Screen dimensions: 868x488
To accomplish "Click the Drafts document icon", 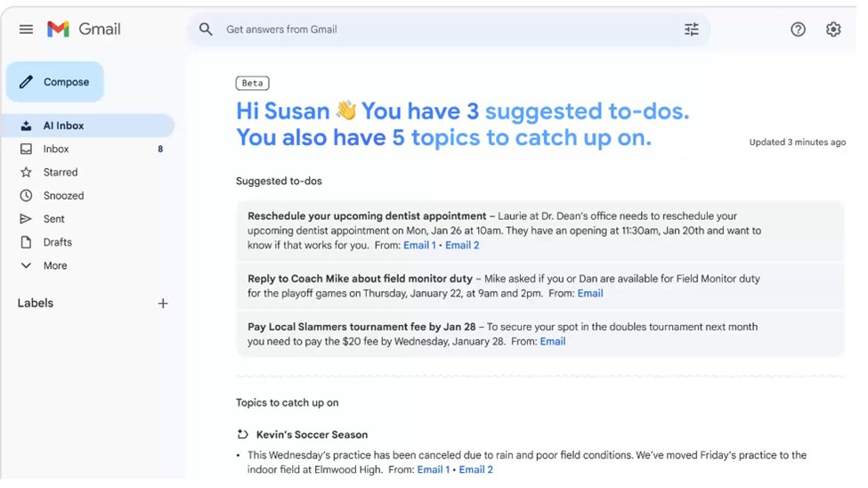I will click(x=26, y=242).
